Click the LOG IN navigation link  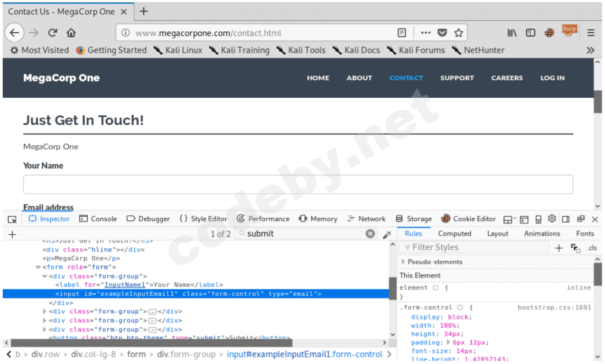[x=552, y=78]
